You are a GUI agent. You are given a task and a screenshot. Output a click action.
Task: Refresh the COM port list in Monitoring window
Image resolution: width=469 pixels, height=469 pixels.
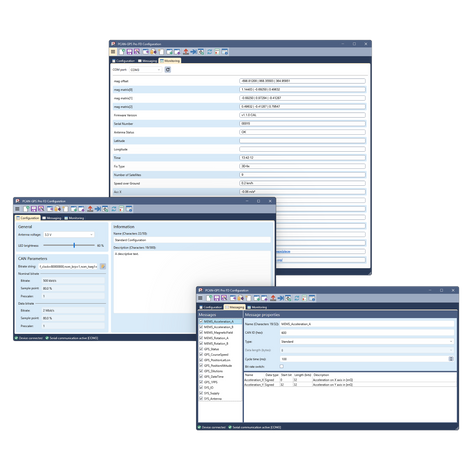(x=168, y=70)
